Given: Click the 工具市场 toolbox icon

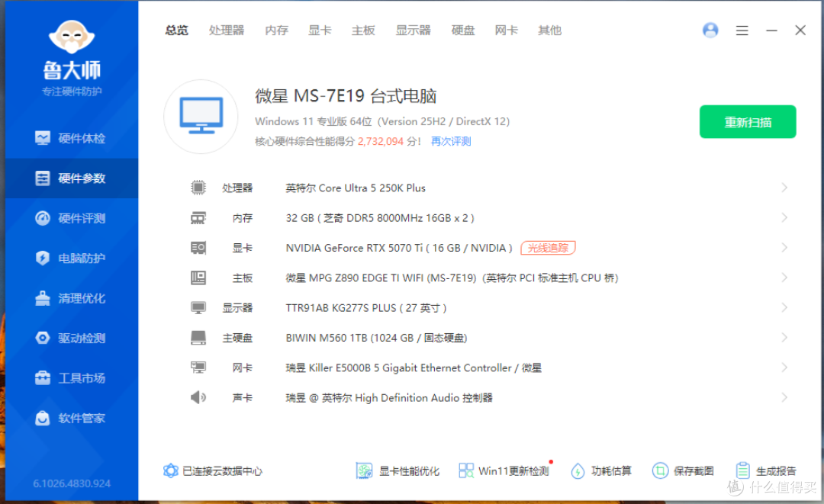Looking at the screenshot, I should click(43, 377).
